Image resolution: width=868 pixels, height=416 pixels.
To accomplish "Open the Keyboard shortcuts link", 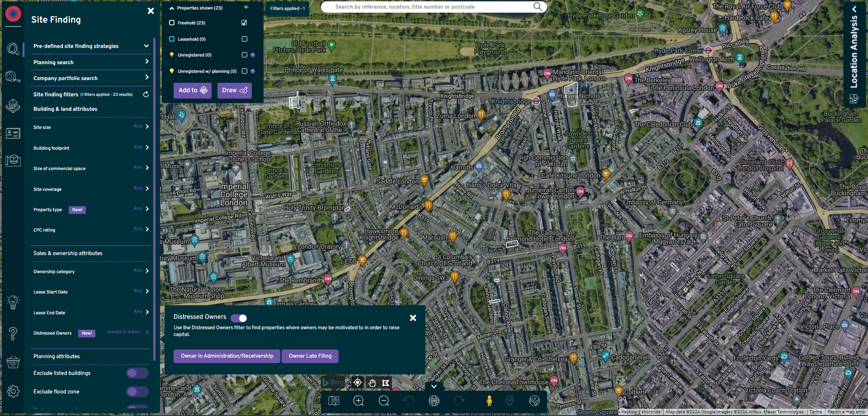I will (x=641, y=412).
